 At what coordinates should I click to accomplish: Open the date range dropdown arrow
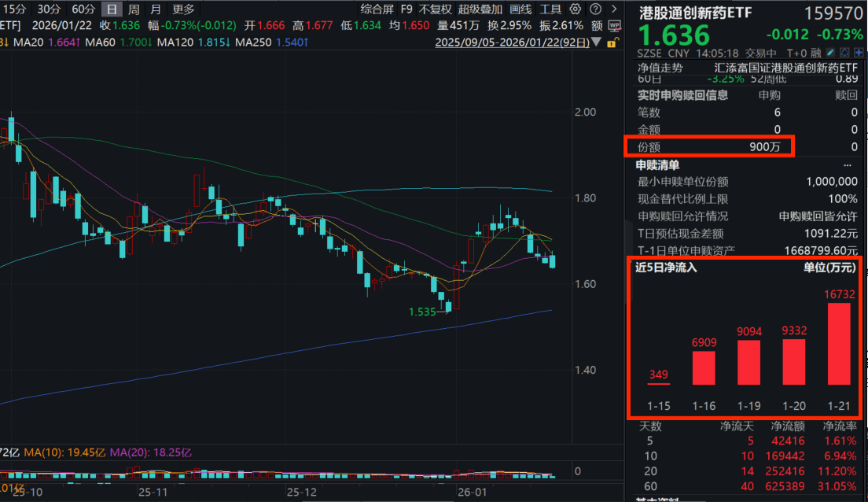[597, 42]
